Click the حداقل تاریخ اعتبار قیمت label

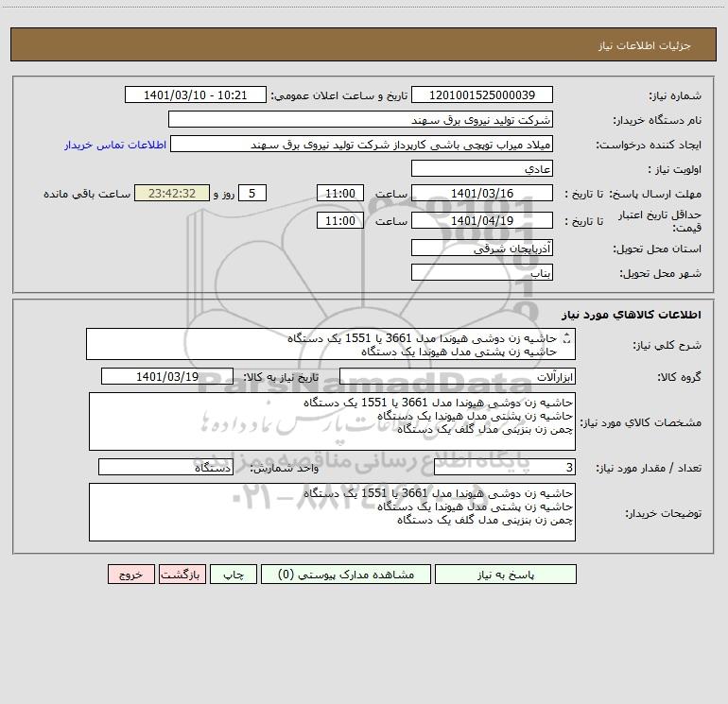click(660, 221)
